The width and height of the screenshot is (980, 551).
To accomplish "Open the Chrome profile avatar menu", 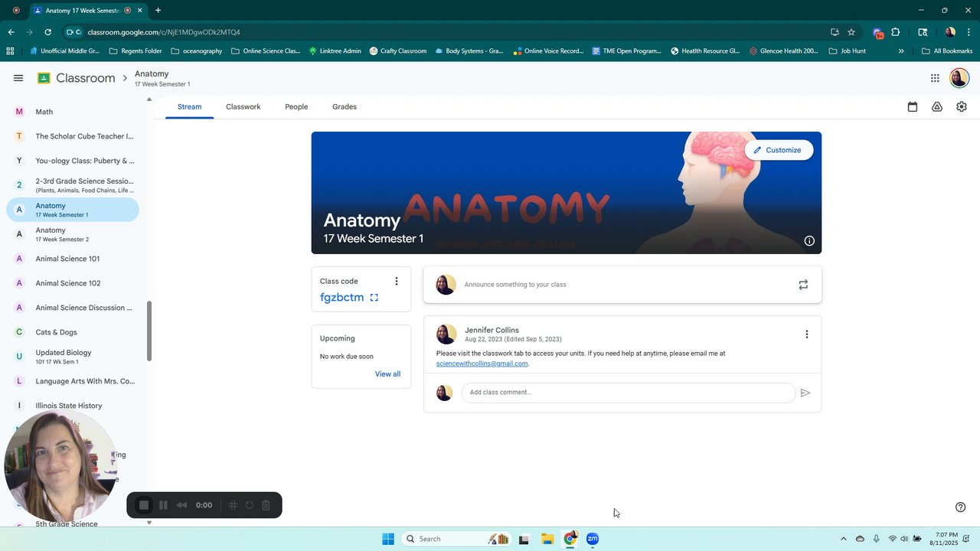I will [950, 32].
